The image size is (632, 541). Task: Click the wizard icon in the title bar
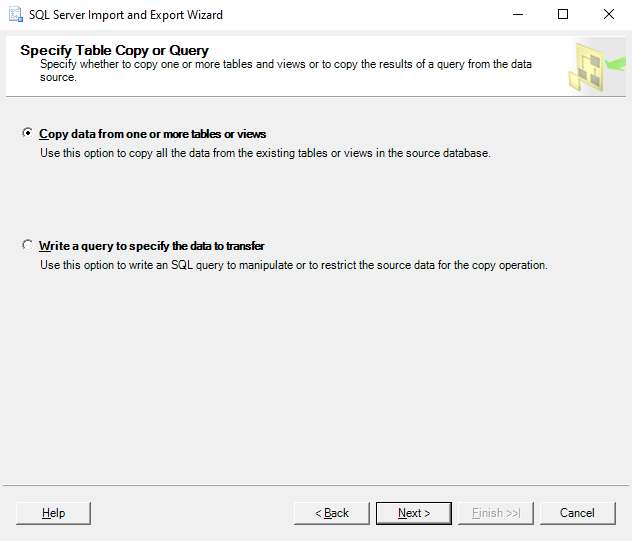pos(14,15)
